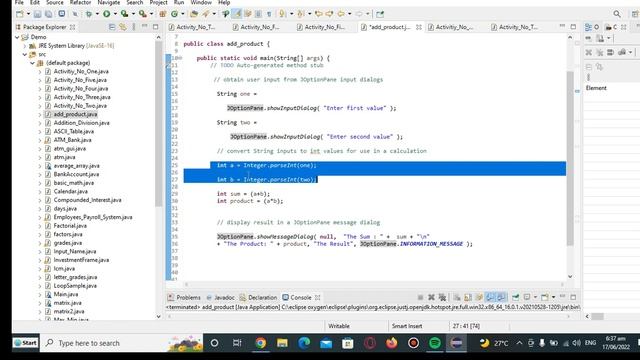Click the Save All toolbar icon
Viewport: 640px width, 360px height.
pyautogui.click(x=48, y=14)
